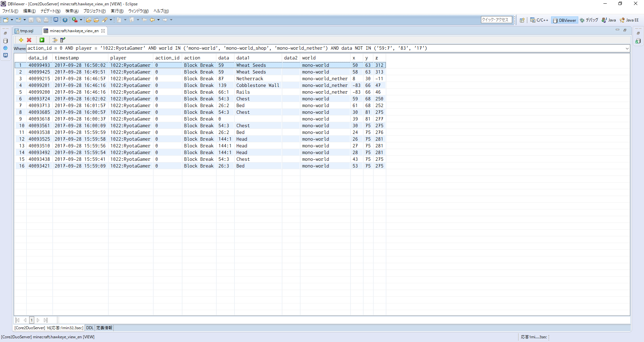
Task: Select the row with Cobblestone Wall
Action: pyautogui.click(x=200, y=85)
